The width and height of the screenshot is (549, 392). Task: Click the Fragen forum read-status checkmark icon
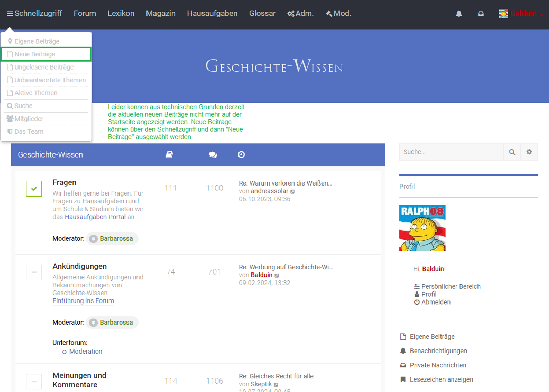(34, 189)
